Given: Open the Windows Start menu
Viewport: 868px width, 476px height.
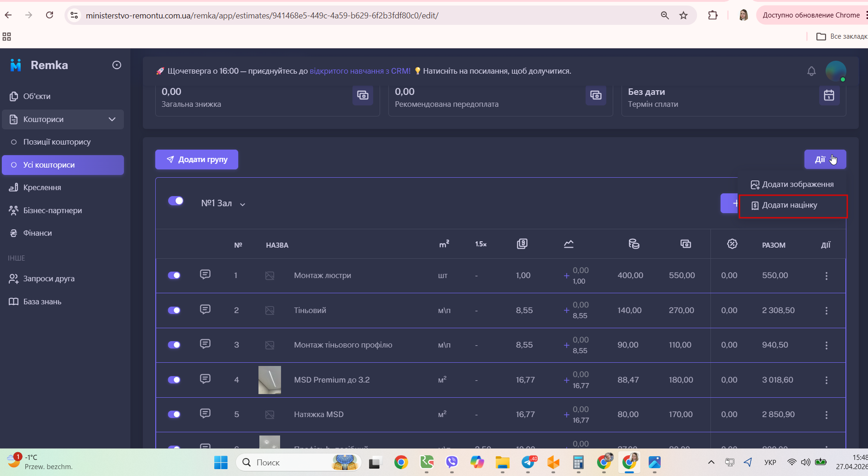Looking at the screenshot, I should pos(221,462).
